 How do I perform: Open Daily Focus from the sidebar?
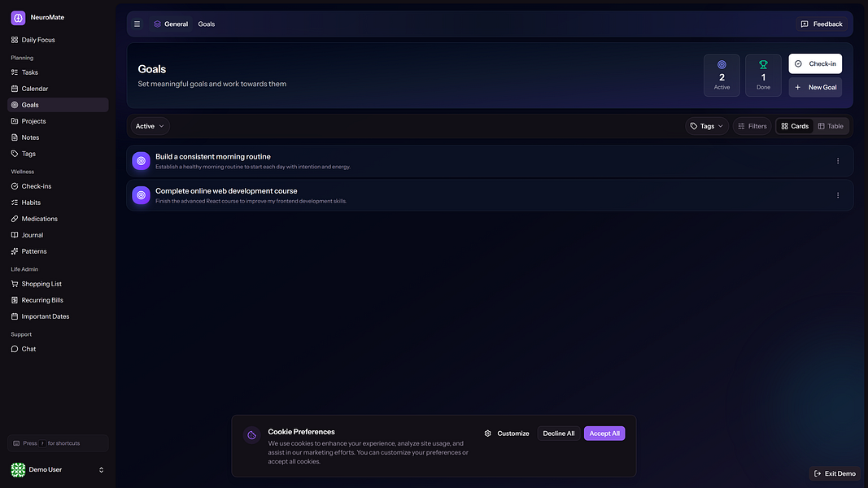[58, 40]
